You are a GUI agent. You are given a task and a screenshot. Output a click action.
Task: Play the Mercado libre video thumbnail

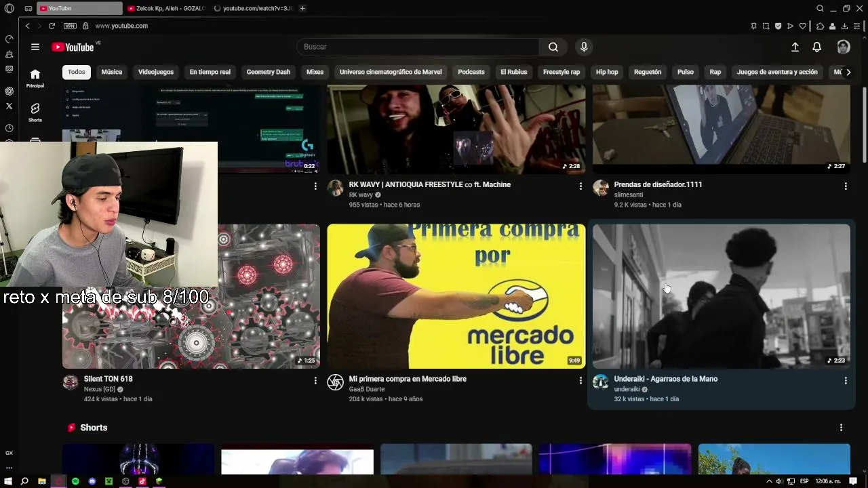click(456, 296)
